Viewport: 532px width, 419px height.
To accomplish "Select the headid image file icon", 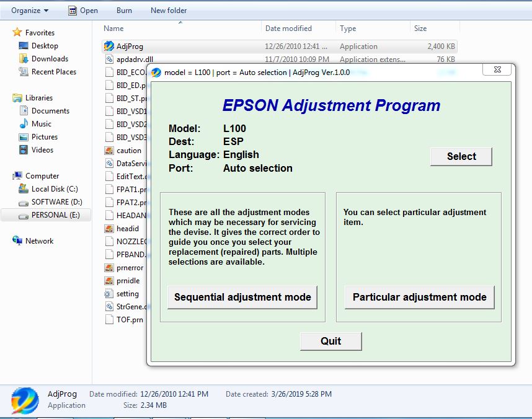I will click(x=109, y=229).
